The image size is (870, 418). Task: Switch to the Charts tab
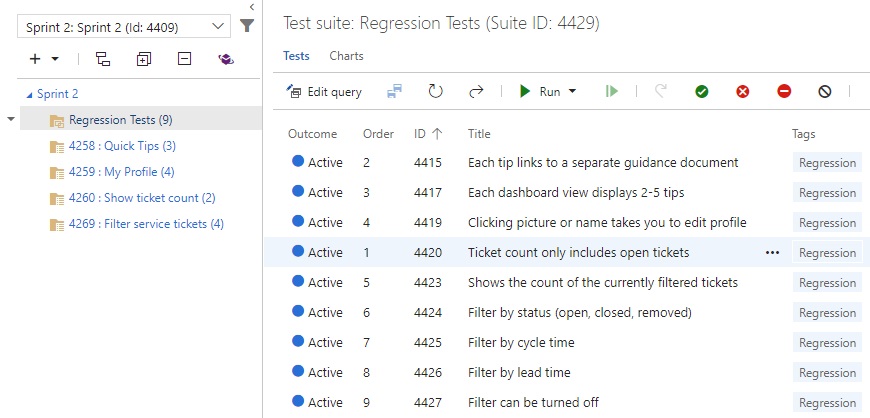[346, 56]
